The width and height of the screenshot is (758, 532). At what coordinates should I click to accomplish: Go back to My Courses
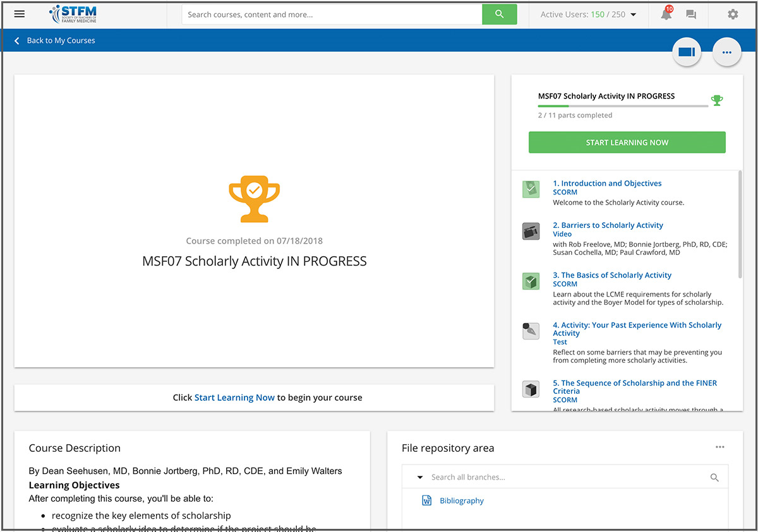(61, 41)
